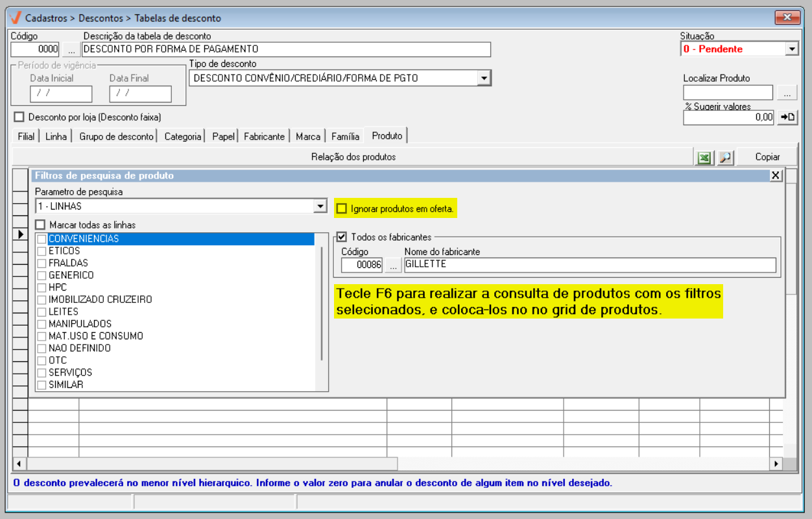This screenshot has height=519, width=812.
Task: Click the Copiar button
Action: [767, 157]
